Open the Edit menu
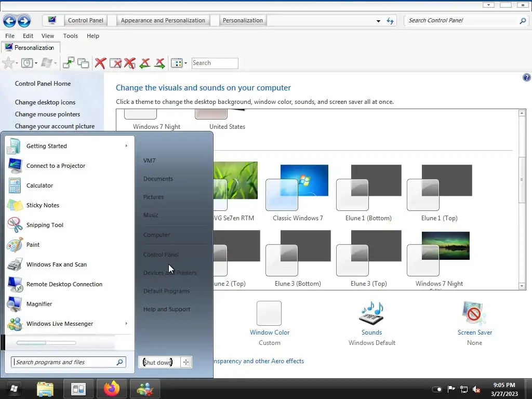This screenshot has height=399, width=532. 28,36
